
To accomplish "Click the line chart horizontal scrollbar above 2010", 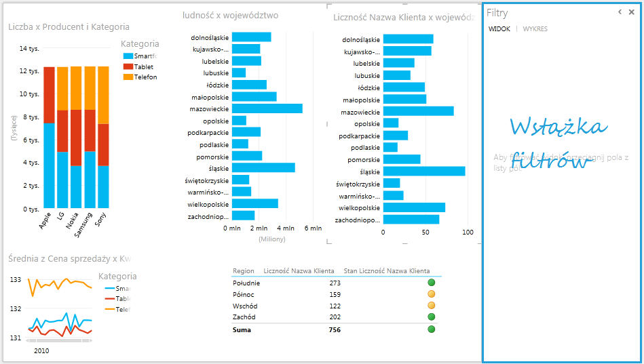I will tap(60, 340).
